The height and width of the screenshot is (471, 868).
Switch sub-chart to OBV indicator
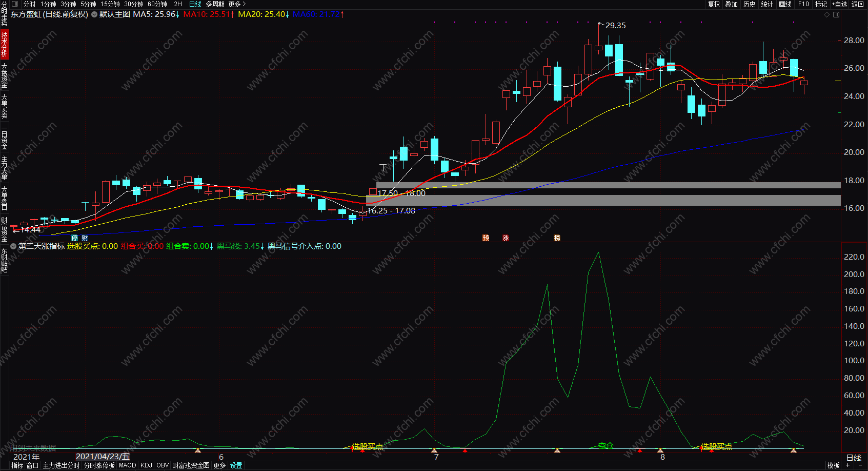163,465
